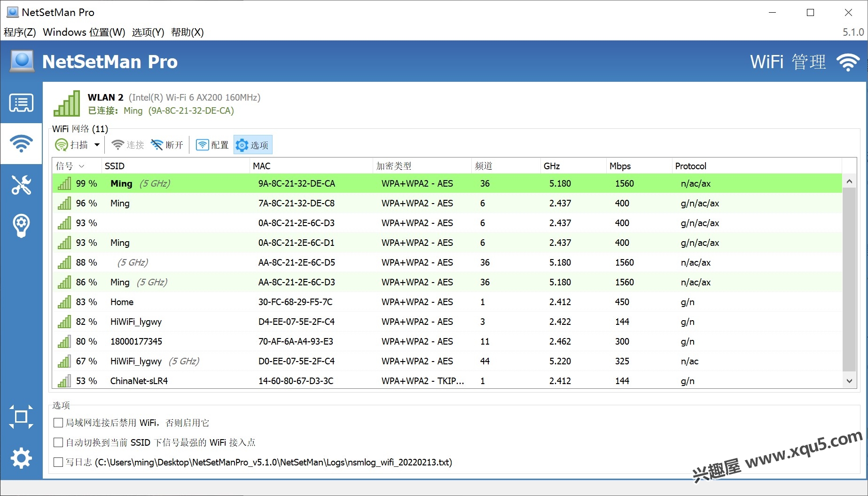Select the row with MAC AA-8C-21-2E-6C-D5
The height and width of the screenshot is (496, 868).
447,262
